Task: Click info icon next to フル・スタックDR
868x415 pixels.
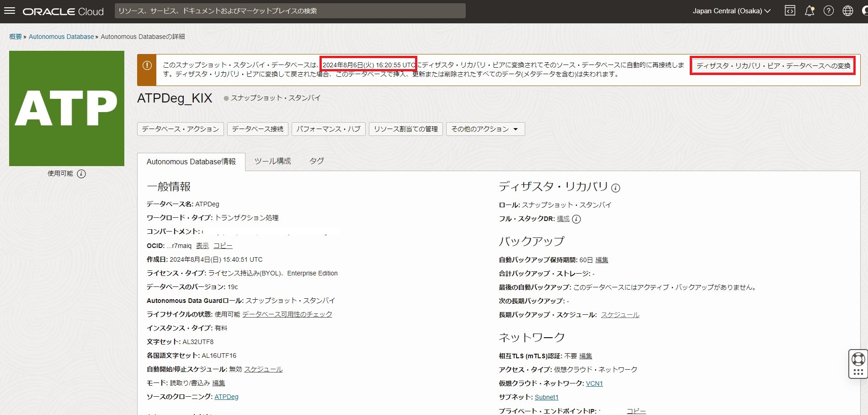Action: [x=576, y=219]
